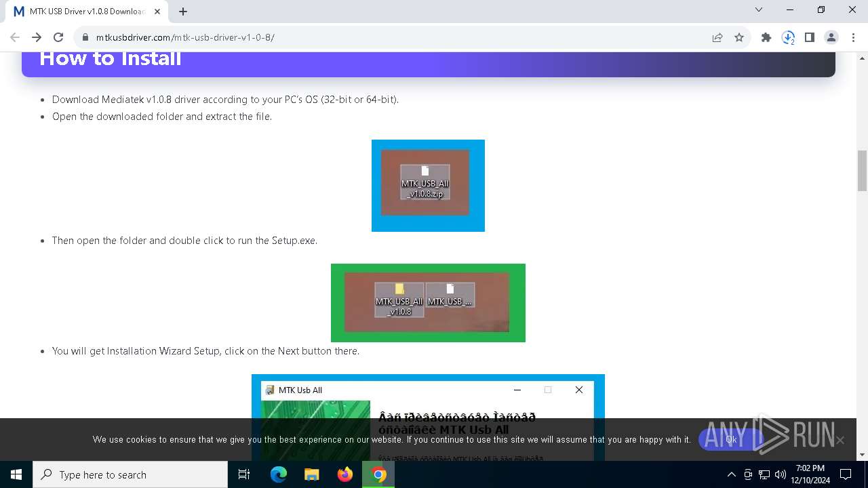
Task: Open the volume control tray icon
Action: (780, 474)
